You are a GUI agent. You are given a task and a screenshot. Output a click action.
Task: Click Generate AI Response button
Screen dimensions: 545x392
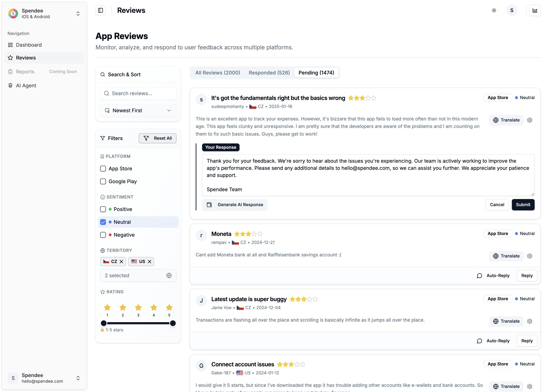pyautogui.click(x=235, y=205)
